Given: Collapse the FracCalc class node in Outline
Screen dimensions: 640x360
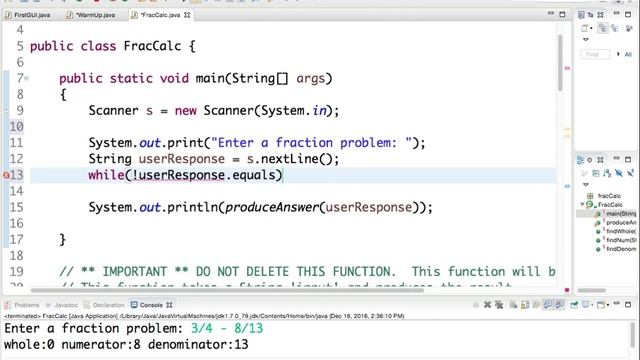Looking at the screenshot, I should (582, 204).
